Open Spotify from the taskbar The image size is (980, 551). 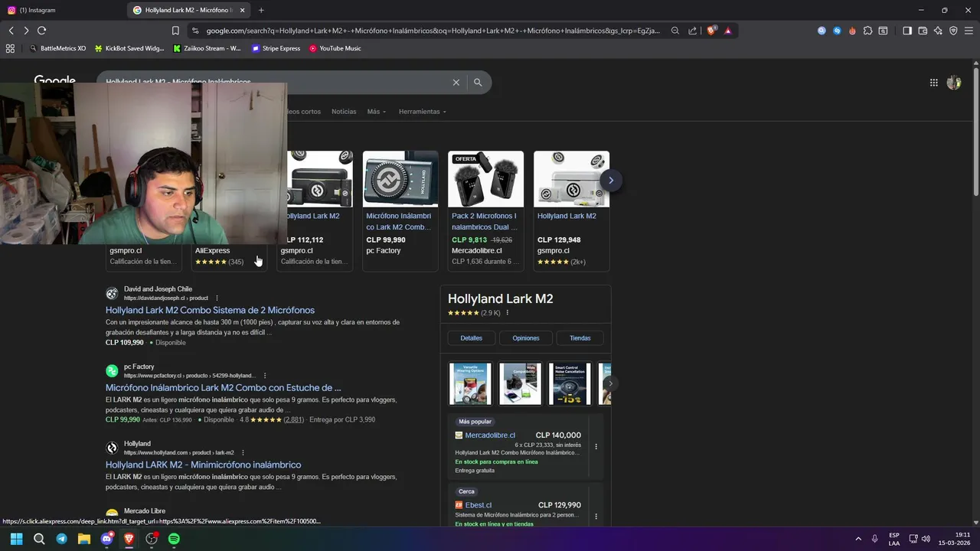(174, 539)
